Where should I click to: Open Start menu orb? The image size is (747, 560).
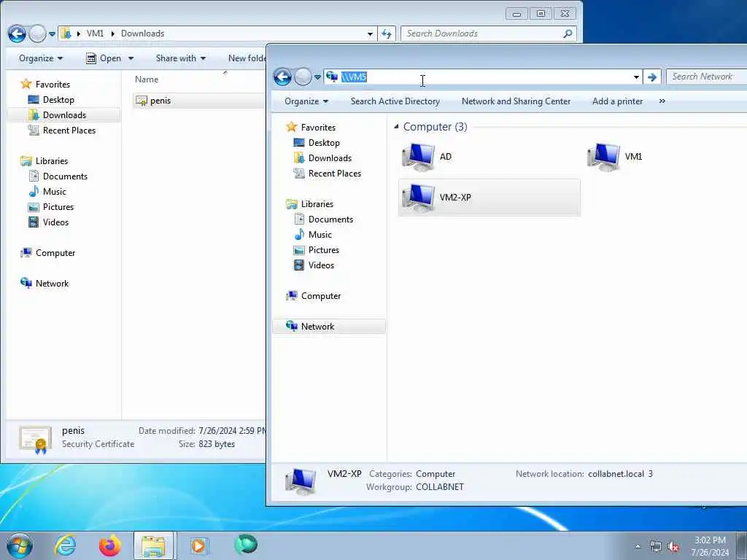tap(20, 545)
